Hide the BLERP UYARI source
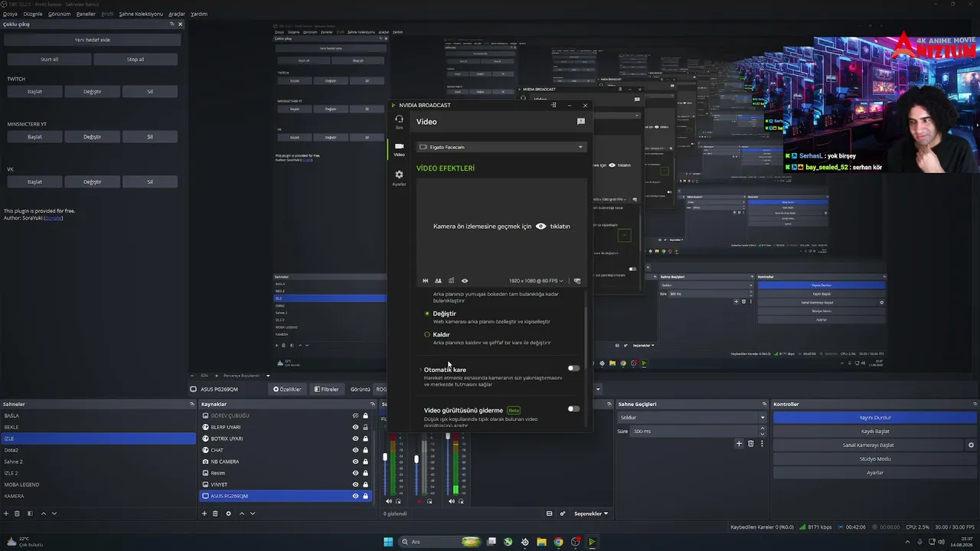980x551 pixels. coord(355,427)
